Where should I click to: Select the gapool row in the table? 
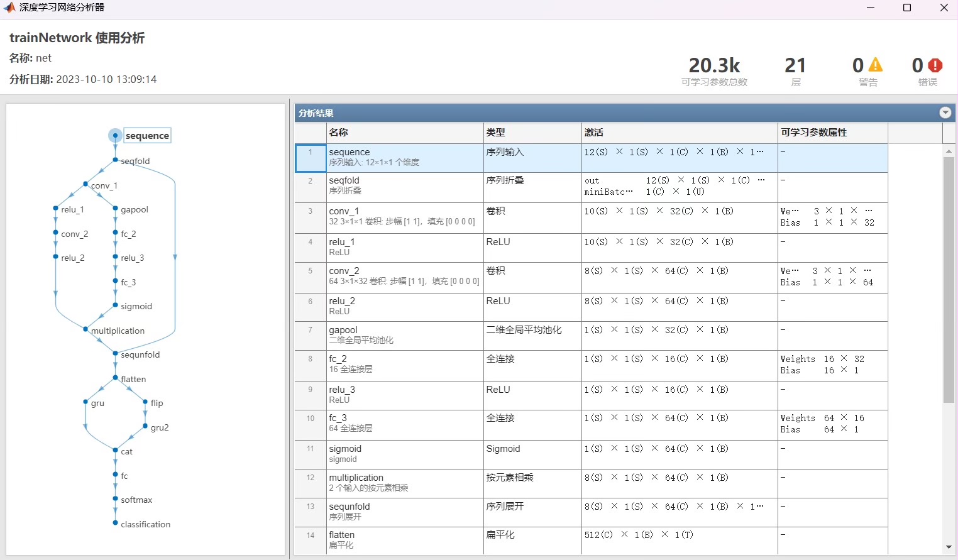[591, 336]
